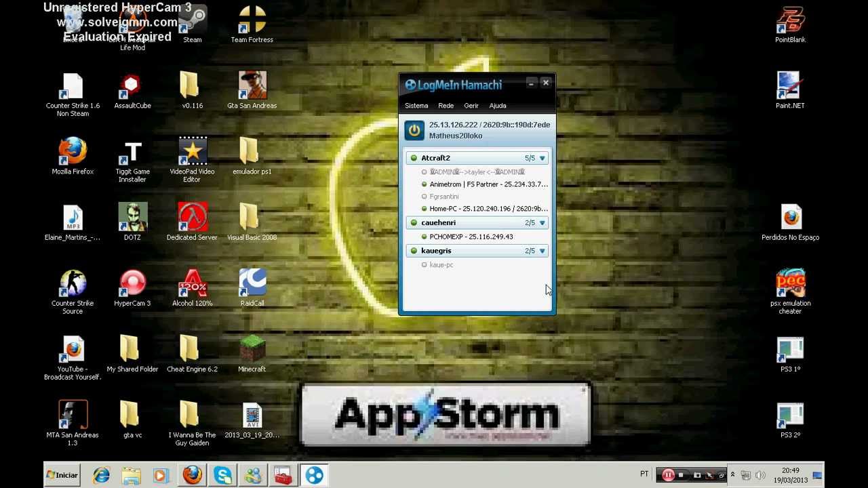Open the v0.116 folder
Screen dimensions: 868x488
point(192,91)
